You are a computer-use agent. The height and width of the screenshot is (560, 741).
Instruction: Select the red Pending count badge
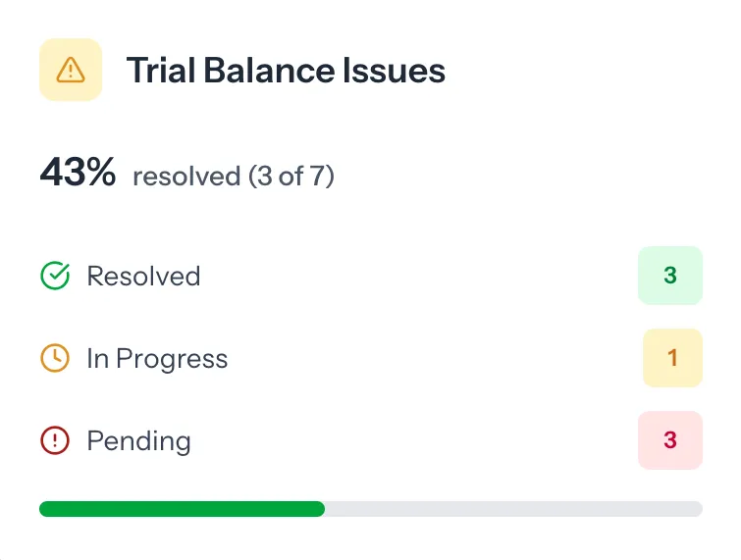click(x=670, y=440)
